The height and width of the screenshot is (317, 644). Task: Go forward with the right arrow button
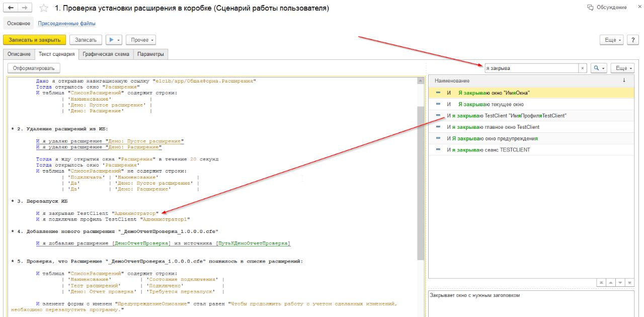tap(25, 8)
